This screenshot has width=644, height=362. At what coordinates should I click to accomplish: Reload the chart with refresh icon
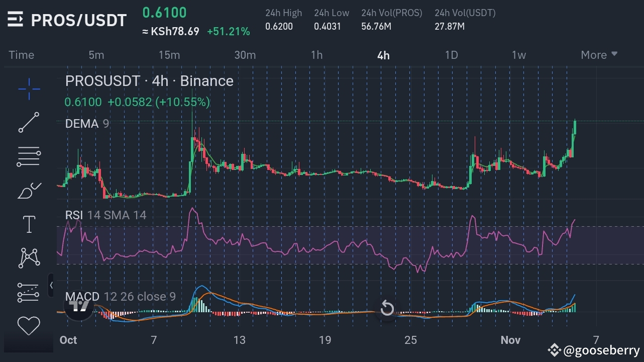tap(387, 308)
